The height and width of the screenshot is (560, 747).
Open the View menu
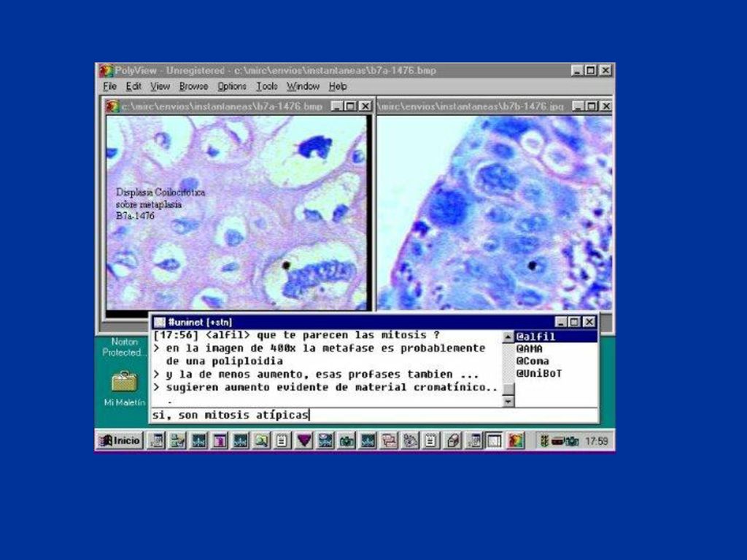pyautogui.click(x=160, y=87)
